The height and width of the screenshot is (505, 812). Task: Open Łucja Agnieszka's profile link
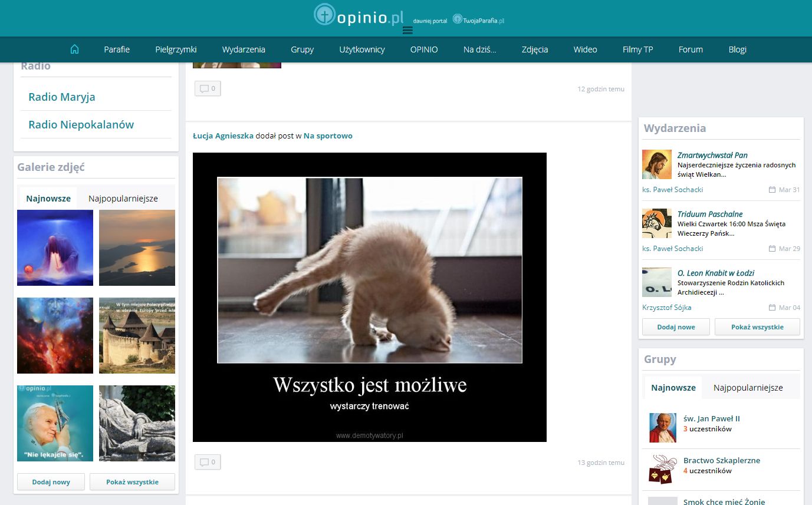[223, 136]
